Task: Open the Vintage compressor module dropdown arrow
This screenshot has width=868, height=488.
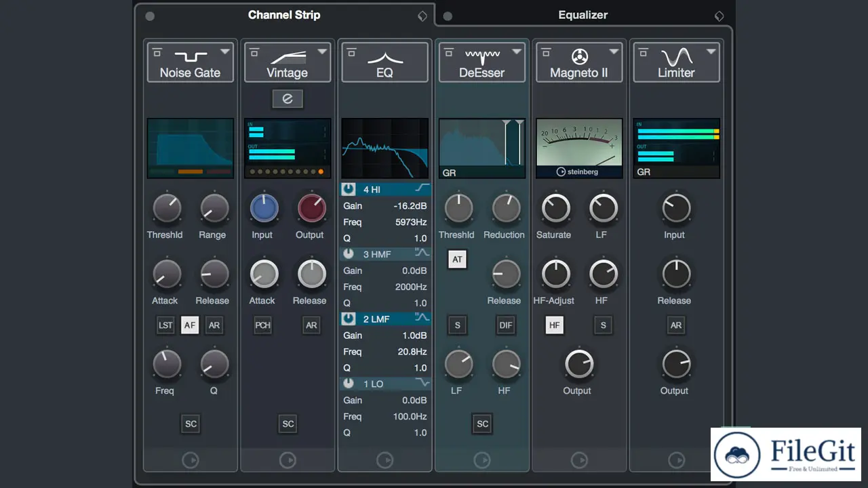Action: coord(322,52)
